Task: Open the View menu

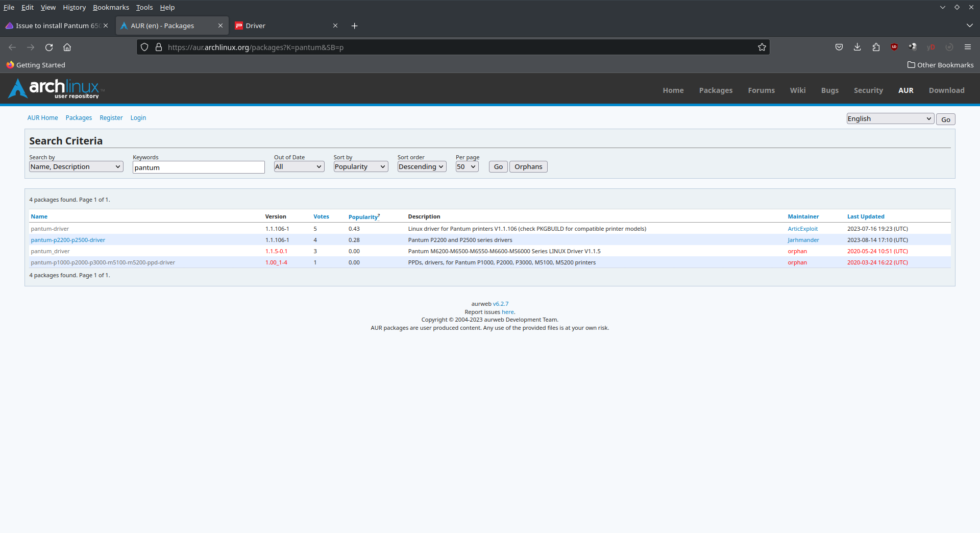Action: click(x=48, y=7)
